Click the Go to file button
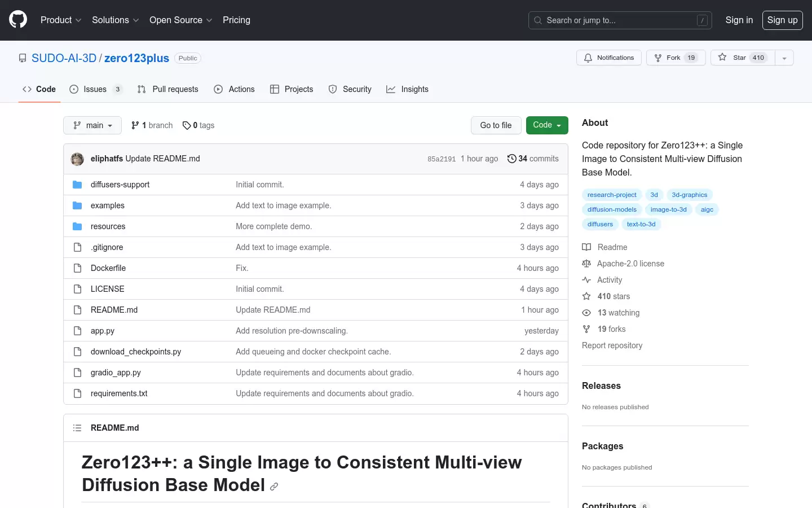Screen dimensions: 812x508 point(496,125)
